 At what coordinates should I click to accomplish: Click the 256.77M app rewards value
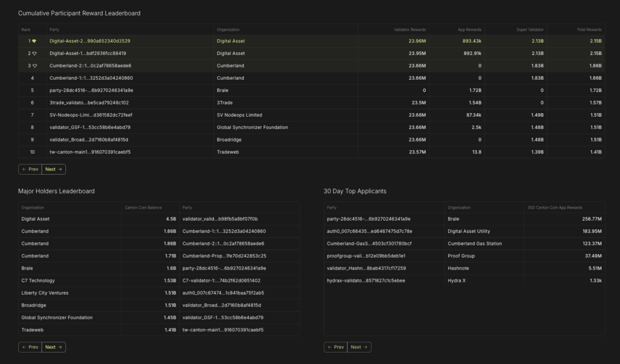point(592,219)
